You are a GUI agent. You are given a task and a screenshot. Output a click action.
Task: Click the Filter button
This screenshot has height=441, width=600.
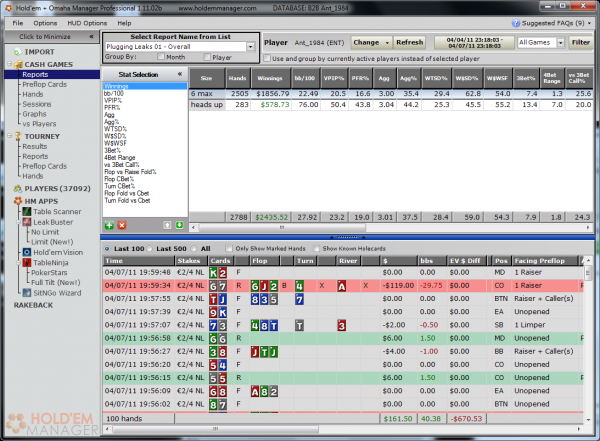click(580, 42)
